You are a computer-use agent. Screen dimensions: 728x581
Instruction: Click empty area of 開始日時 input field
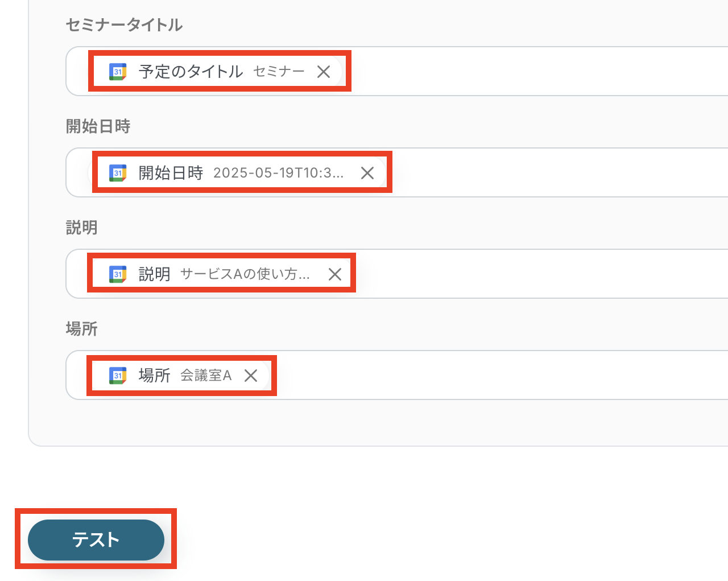540,173
